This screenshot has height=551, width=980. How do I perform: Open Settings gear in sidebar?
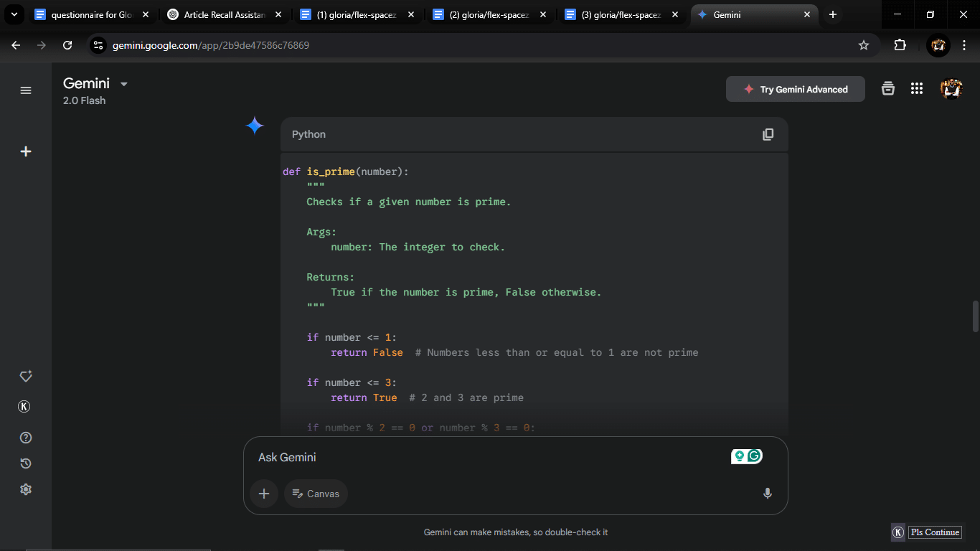[x=26, y=489]
